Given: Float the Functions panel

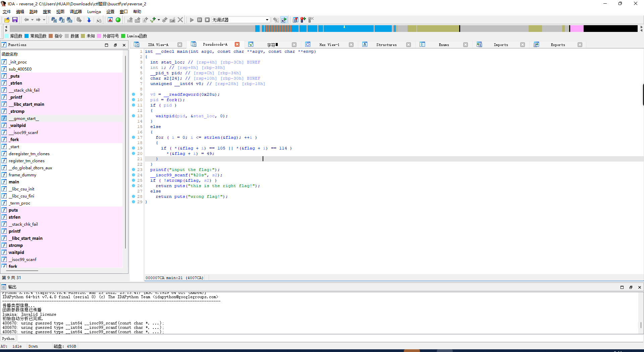Looking at the screenshot, I should (115, 45).
